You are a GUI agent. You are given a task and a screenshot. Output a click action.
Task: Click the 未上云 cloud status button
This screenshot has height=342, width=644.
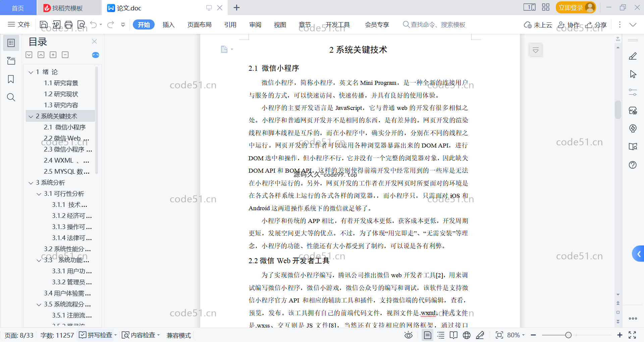coord(538,25)
